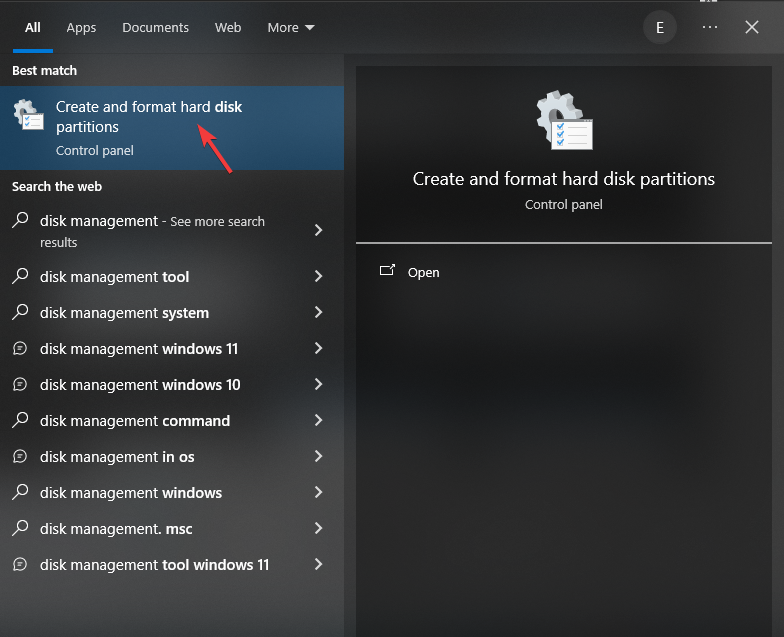Select the Web tab
The image size is (784, 637).
tap(228, 28)
